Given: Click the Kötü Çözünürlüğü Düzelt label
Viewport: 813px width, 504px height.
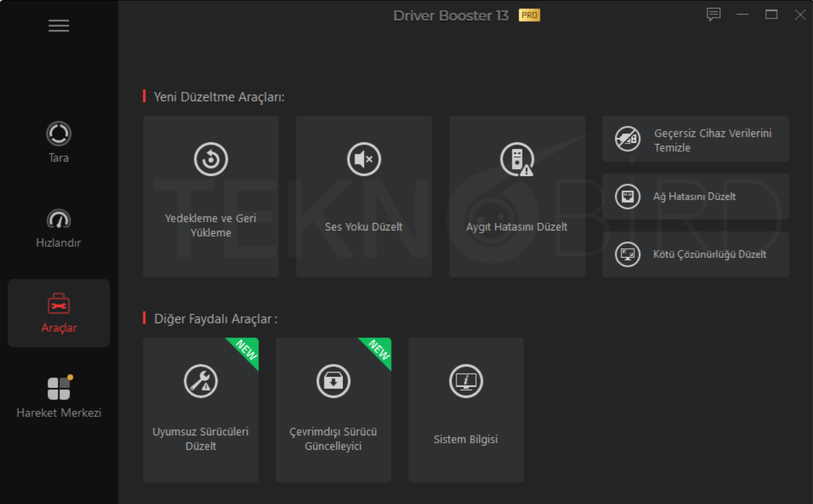Looking at the screenshot, I should (x=710, y=254).
